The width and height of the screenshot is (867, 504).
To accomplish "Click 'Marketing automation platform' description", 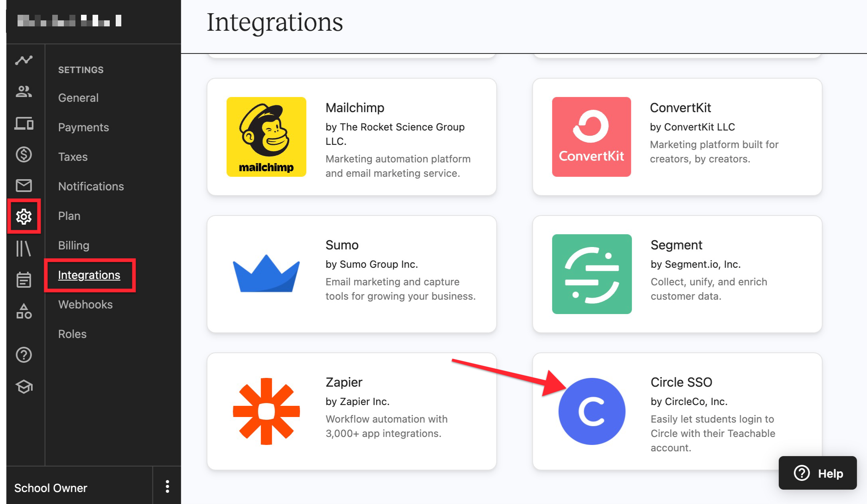I will tap(398, 166).
